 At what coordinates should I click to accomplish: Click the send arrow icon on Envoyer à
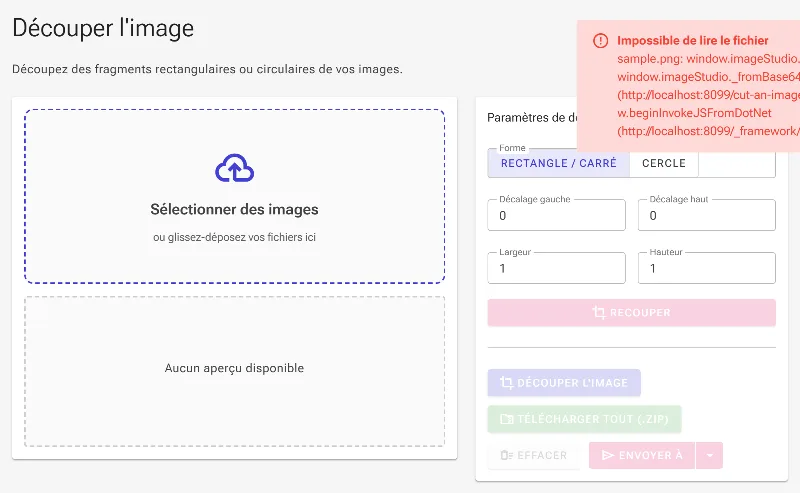pos(608,455)
